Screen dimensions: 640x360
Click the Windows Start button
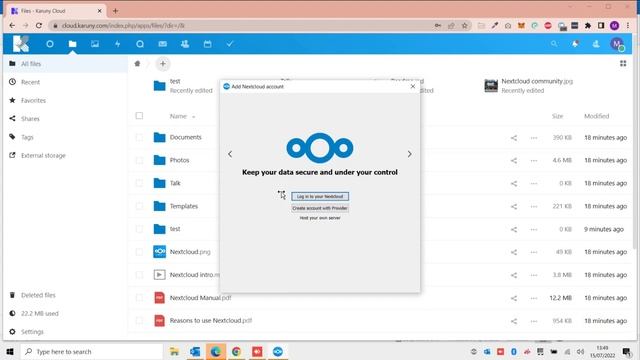tap(10, 351)
